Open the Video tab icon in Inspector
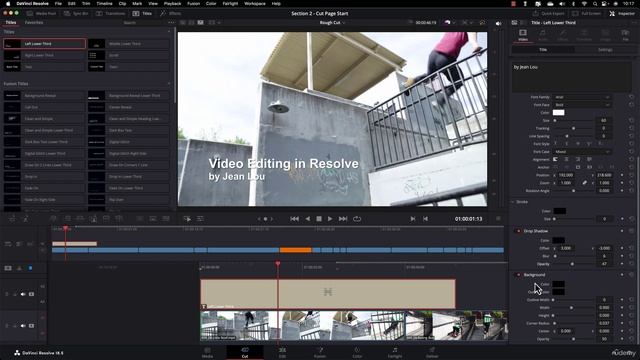The width and height of the screenshot is (640, 360). pyautogui.click(x=523, y=35)
